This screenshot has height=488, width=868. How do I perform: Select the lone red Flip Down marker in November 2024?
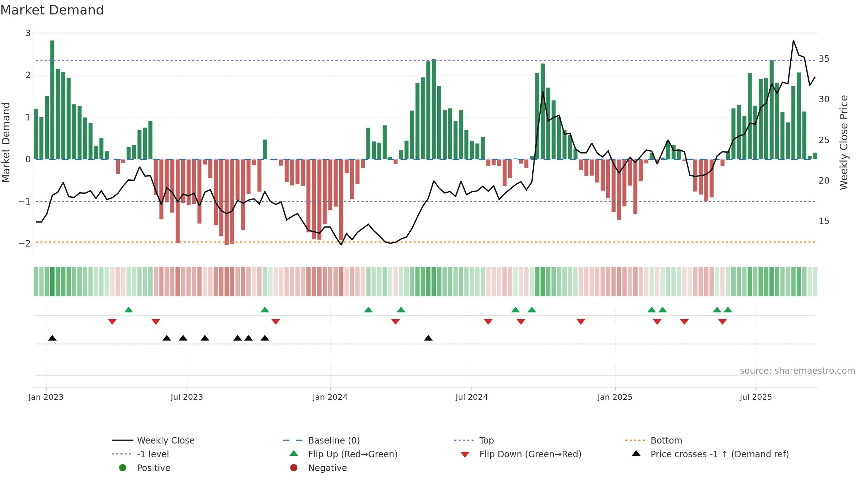581,322
